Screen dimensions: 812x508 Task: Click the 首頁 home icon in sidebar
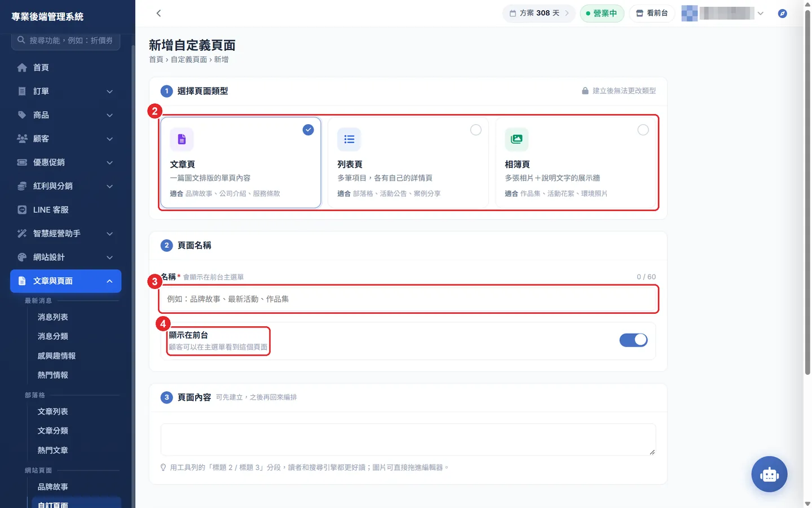point(22,68)
